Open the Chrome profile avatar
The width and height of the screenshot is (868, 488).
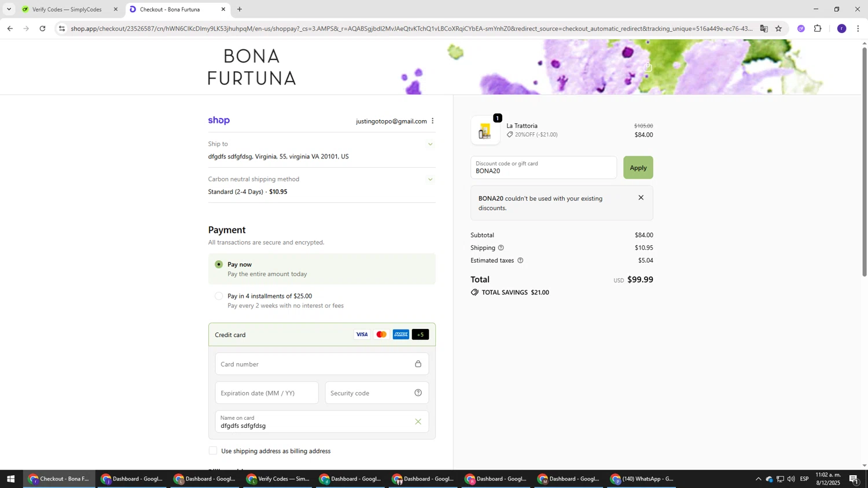coord(841,28)
